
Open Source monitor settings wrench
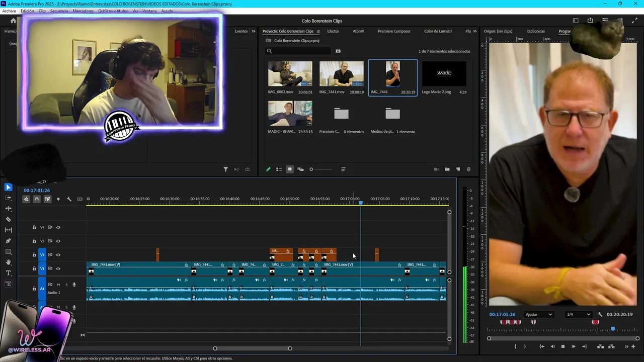(x=600, y=315)
